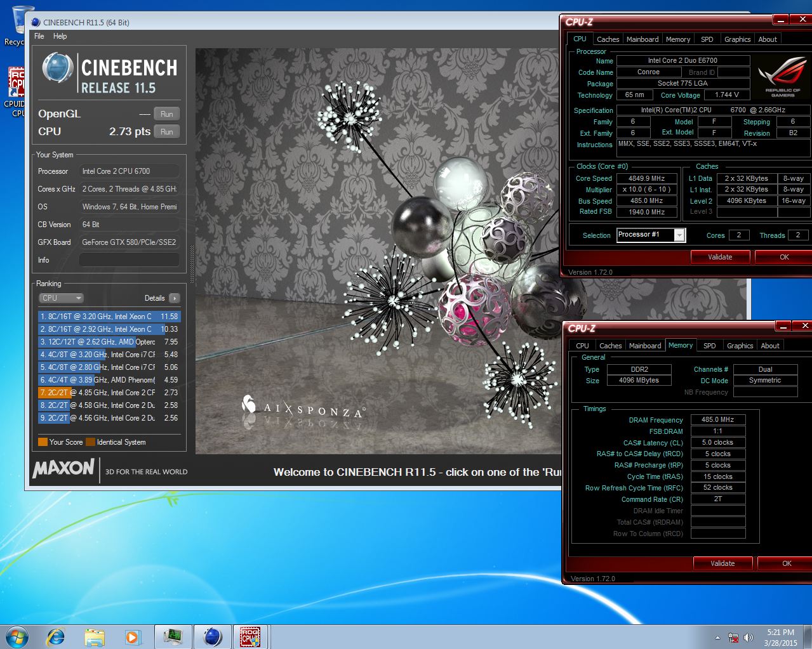Image resolution: width=812 pixels, height=649 pixels.
Task: Click the ROG Republic of Gamers logo
Action: point(782,76)
